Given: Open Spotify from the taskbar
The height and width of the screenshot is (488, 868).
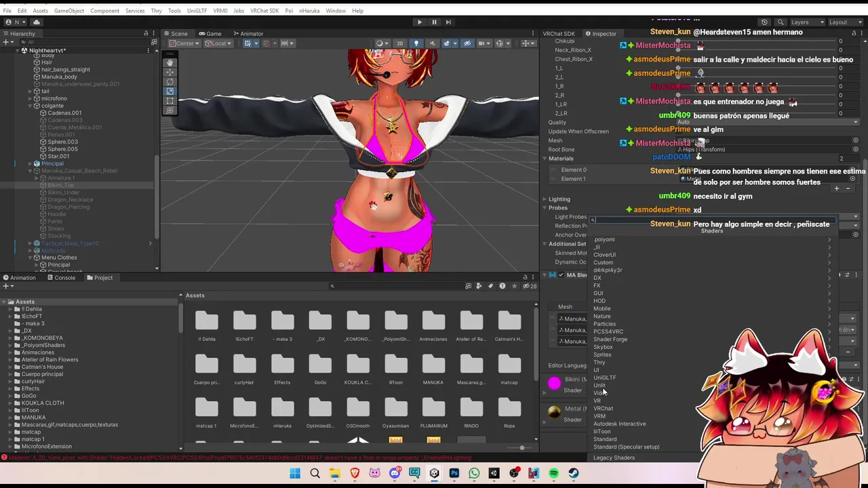Looking at the screenshot, I should [553, 474].
